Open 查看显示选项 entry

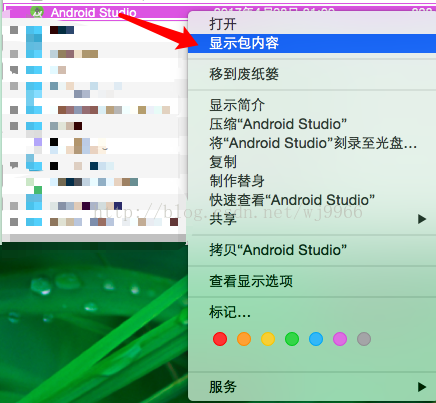pos(312,281)
